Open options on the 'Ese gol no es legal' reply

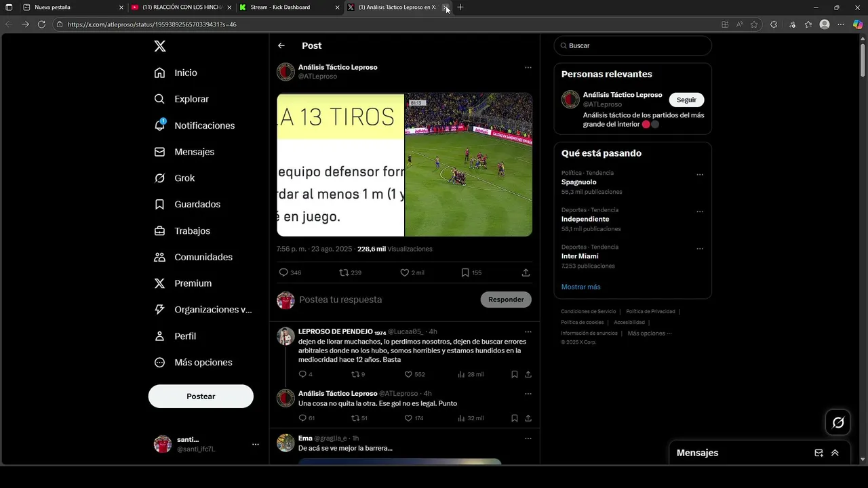[x=528, y=393]
